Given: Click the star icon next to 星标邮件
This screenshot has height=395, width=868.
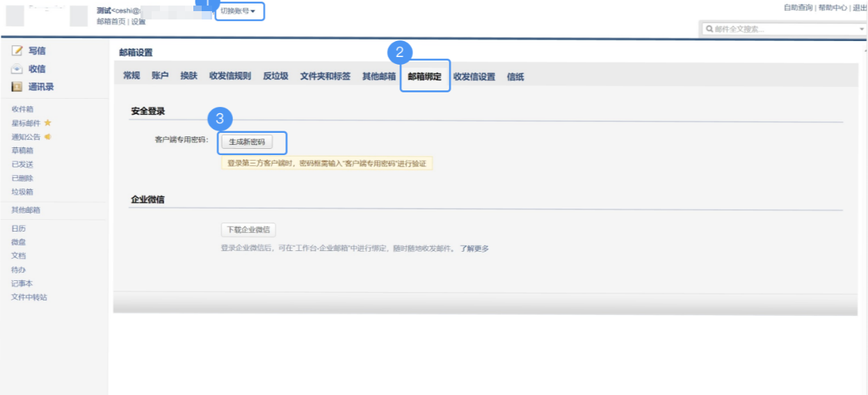Looking at the screenshot, I should click(x=48, y=123).
